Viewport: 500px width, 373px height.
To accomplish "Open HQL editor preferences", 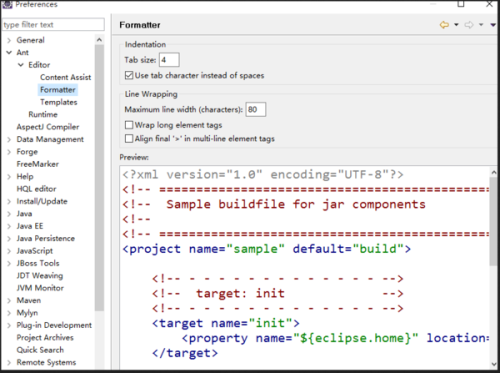I will (x=36, y=189).
